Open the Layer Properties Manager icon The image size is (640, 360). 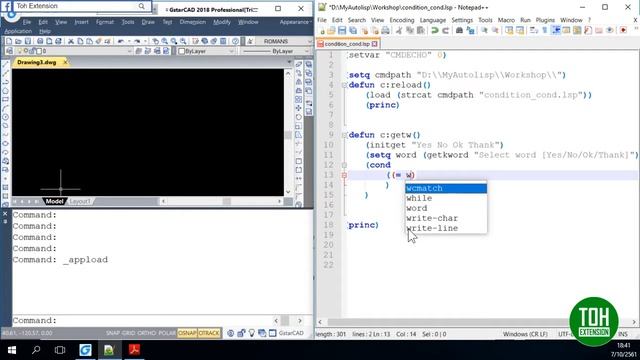click(10, 51)
